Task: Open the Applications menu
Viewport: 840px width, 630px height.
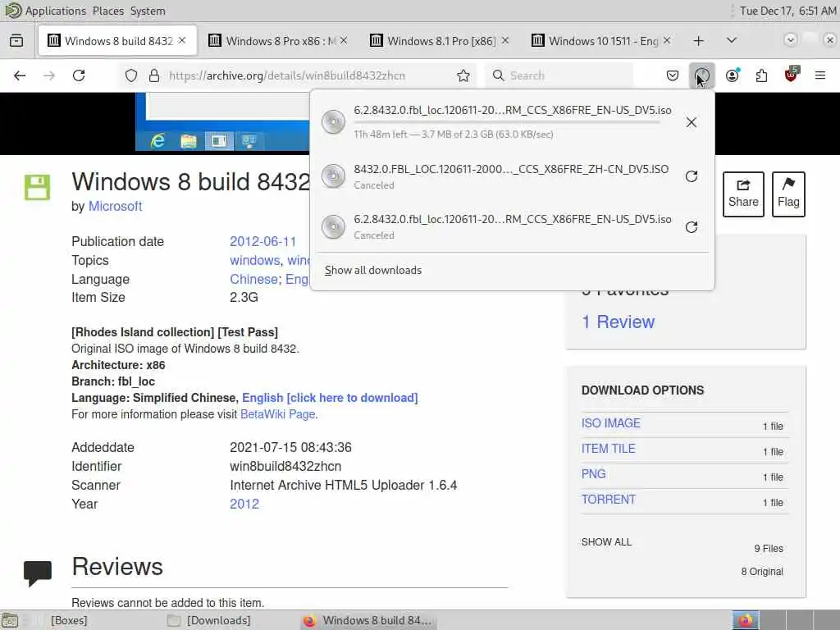Action: point(55,11)
